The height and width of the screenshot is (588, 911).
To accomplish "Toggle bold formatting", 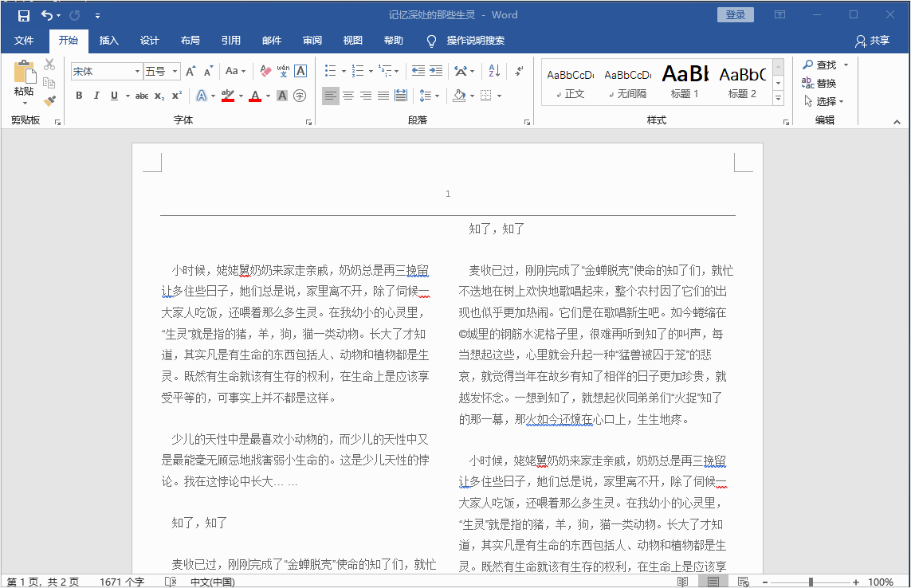I will pos(79,96).
